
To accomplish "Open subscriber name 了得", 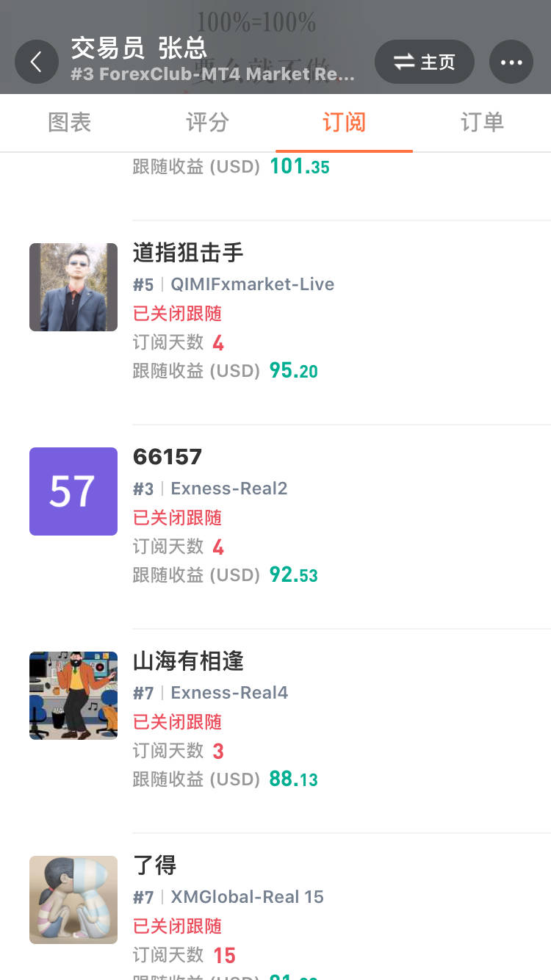I will [x=155, y=865].
